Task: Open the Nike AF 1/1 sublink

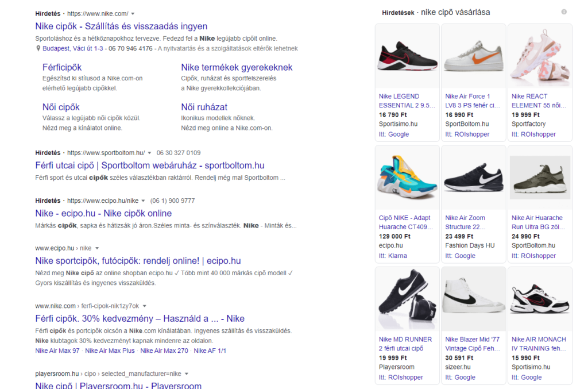Action: pyautogui.click(x=210, y=351)
